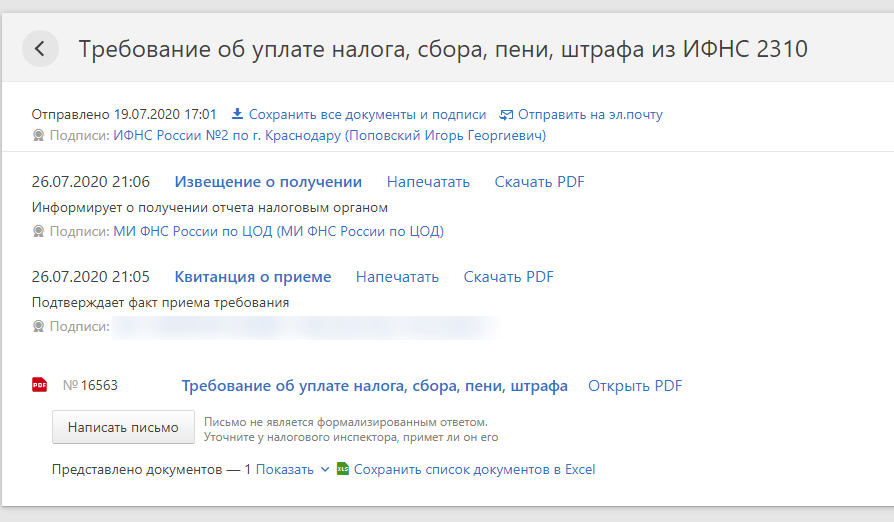Print the Извещение о получении

tap(428, 182)
